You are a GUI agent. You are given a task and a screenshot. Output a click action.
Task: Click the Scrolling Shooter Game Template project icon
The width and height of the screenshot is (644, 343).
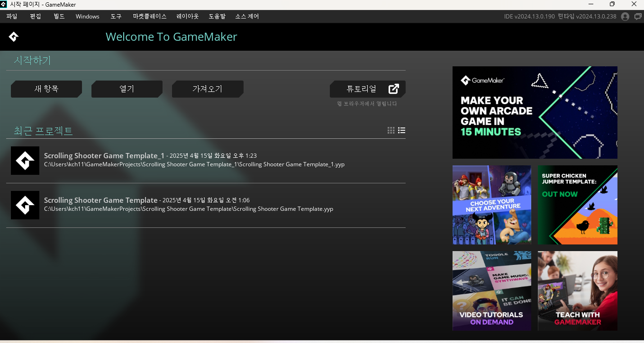point(25,205)
